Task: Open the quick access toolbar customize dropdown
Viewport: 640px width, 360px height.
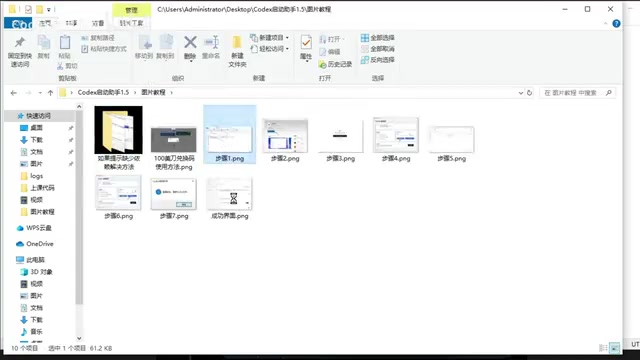Action: pyautogui.click(x=49, y=9)
